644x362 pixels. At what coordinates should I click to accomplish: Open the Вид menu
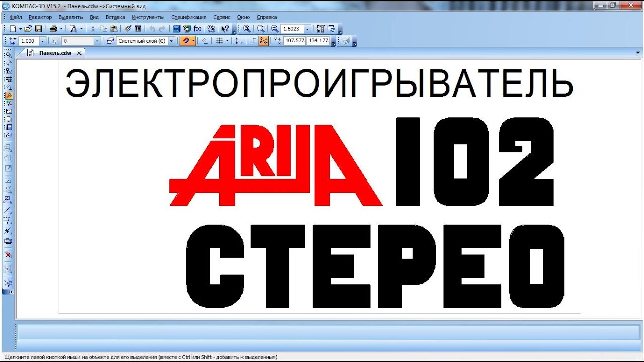tap(94, 17)
